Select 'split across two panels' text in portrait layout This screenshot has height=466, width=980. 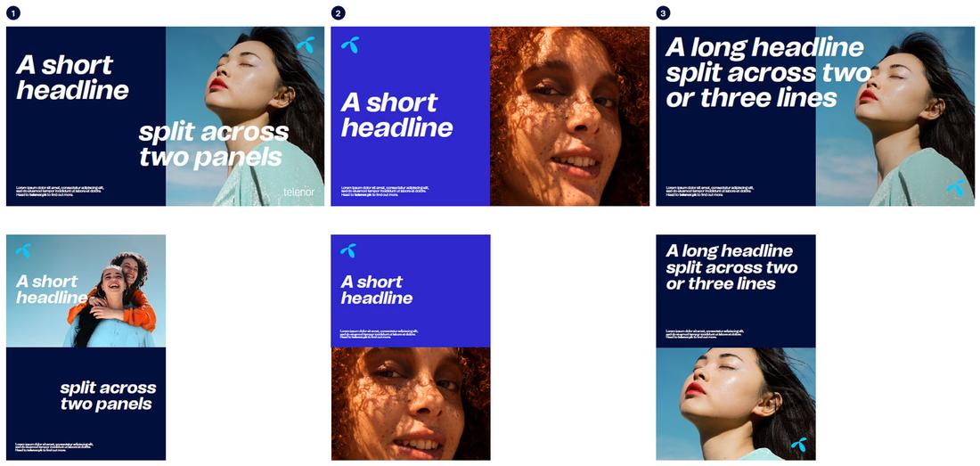point(108,396)
